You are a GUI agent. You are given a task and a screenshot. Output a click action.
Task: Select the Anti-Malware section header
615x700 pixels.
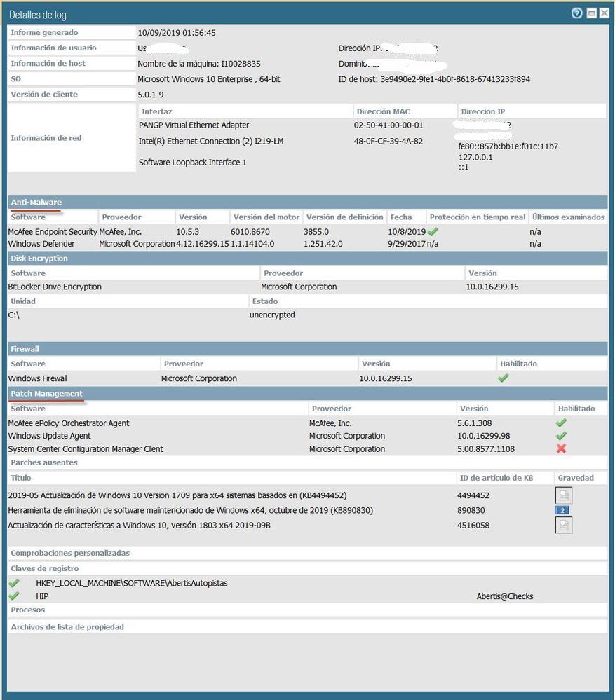click(36, 203)
